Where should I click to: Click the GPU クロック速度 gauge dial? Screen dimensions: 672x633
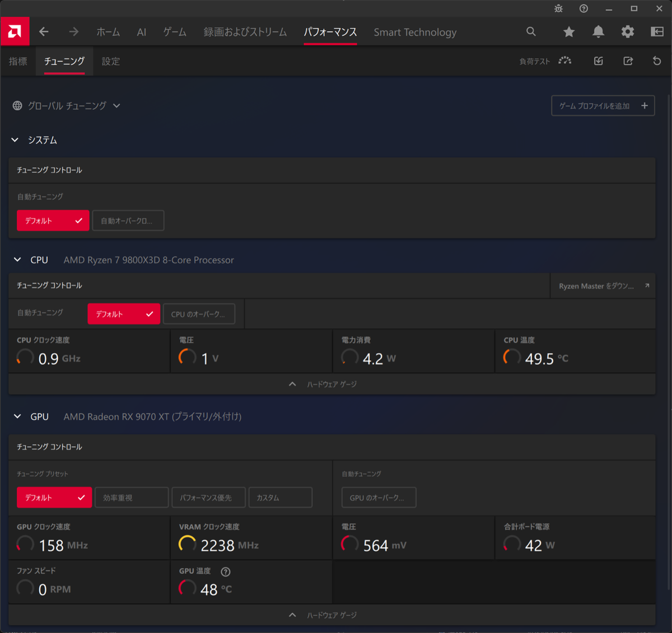click(x=25, y=544)
